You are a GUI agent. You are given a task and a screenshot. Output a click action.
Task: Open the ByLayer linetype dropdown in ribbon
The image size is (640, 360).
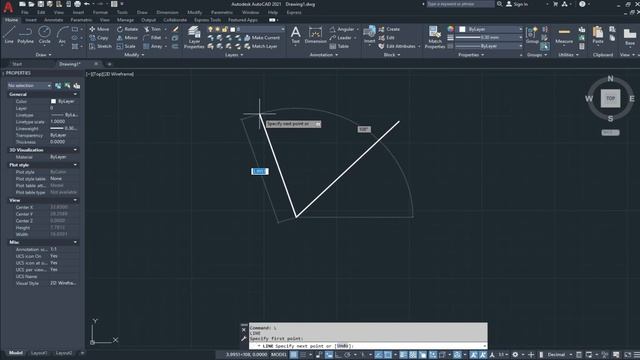click(489, 46)
